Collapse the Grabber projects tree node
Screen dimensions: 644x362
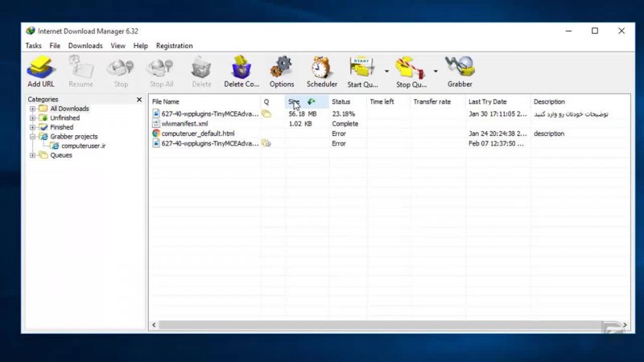32,137
